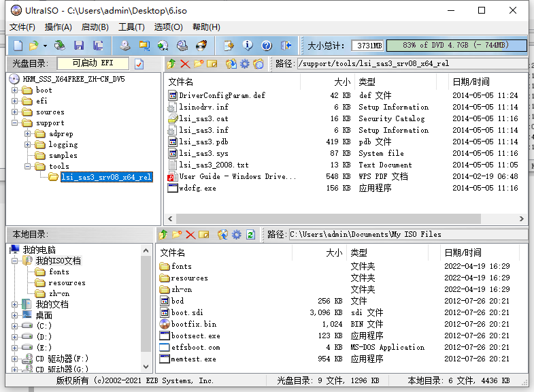The width and height of the screenshot is (534, 392).
Task: Click the Save floppy disk icon
Action: [x=79, y=46]
